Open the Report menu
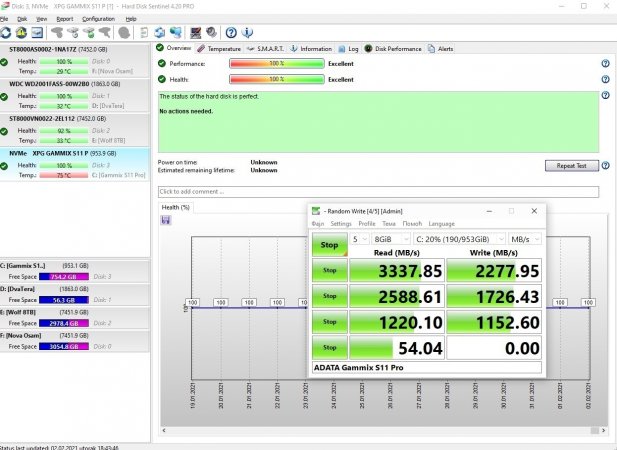 (65, 19)
